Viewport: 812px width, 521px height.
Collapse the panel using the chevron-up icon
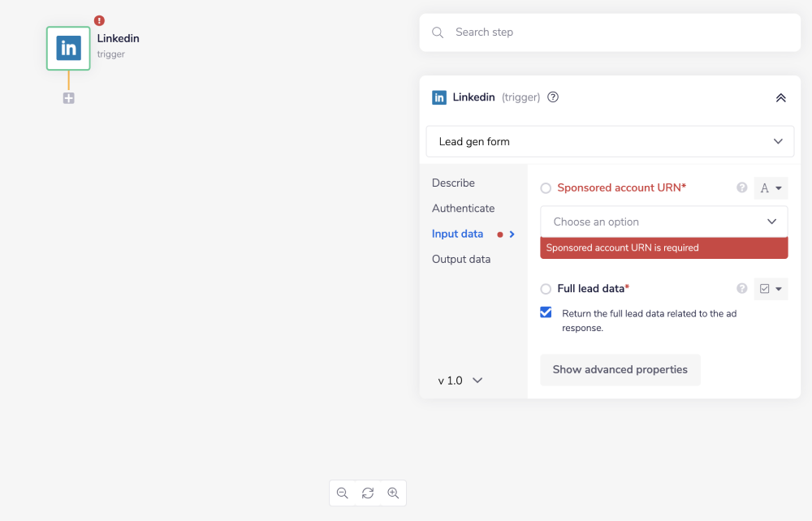[x=780, y=97]
